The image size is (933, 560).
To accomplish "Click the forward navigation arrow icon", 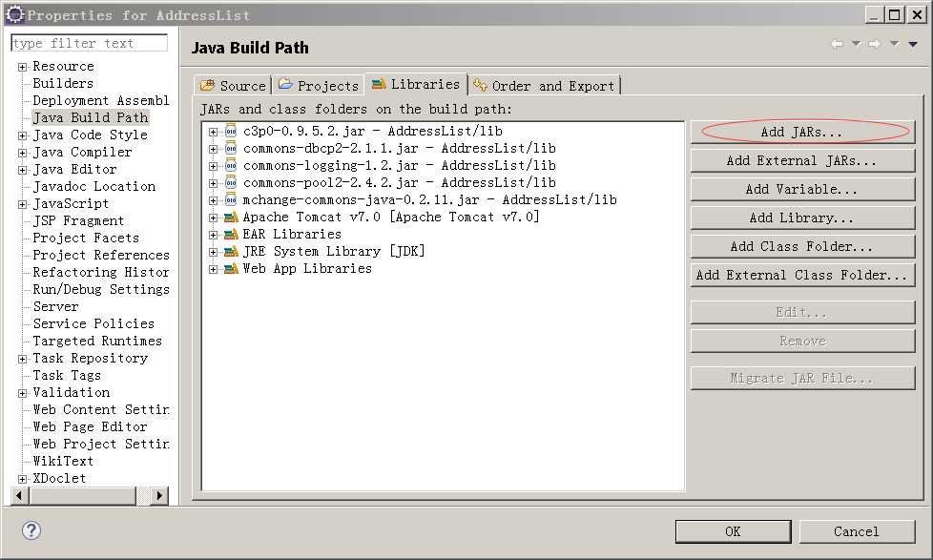I will 875,44.
